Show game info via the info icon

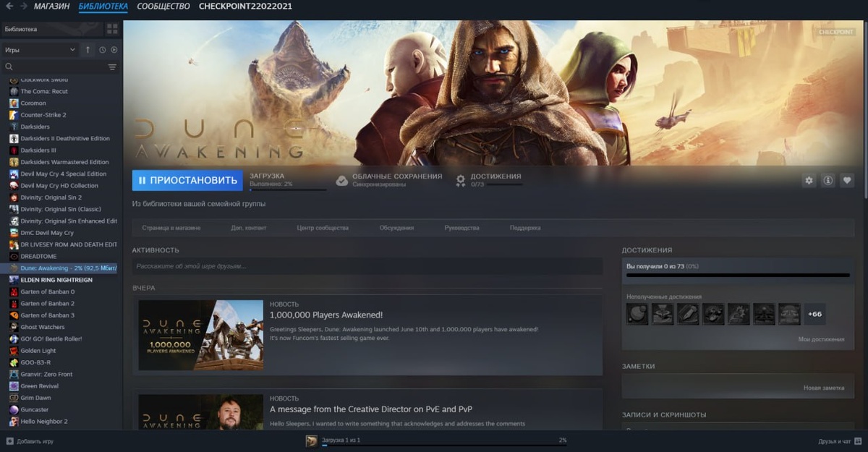(828, 180)
